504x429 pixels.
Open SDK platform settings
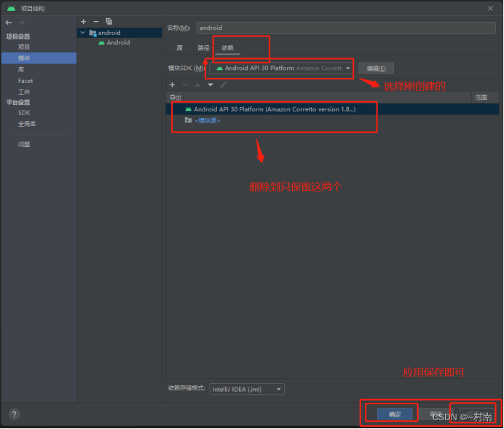pyautogui.click(x=24, y=113)
